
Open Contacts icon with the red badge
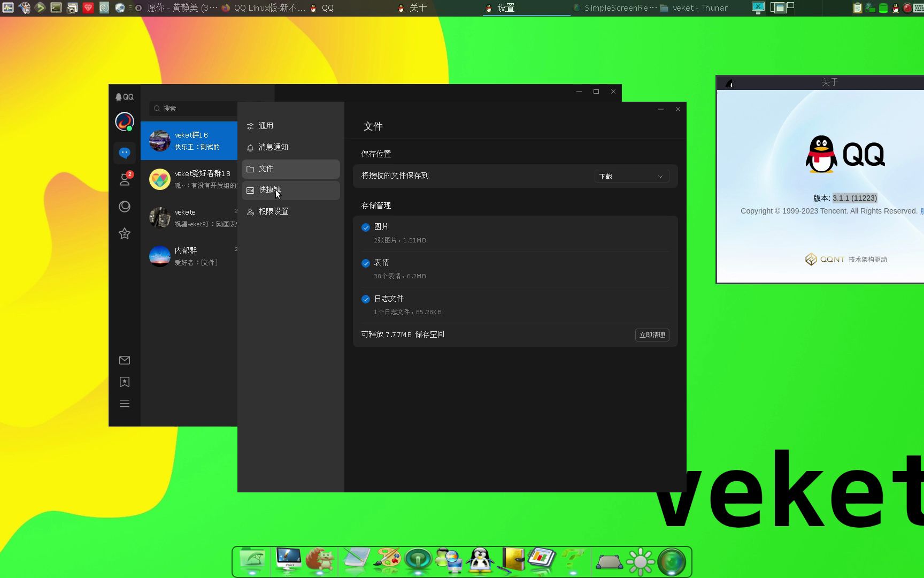125,179
